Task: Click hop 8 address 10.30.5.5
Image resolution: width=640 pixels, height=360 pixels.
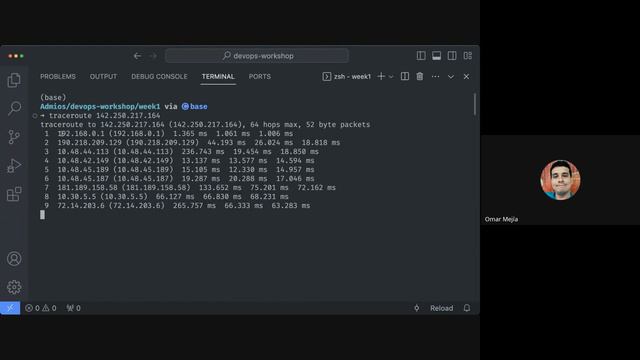Action: 77,197
